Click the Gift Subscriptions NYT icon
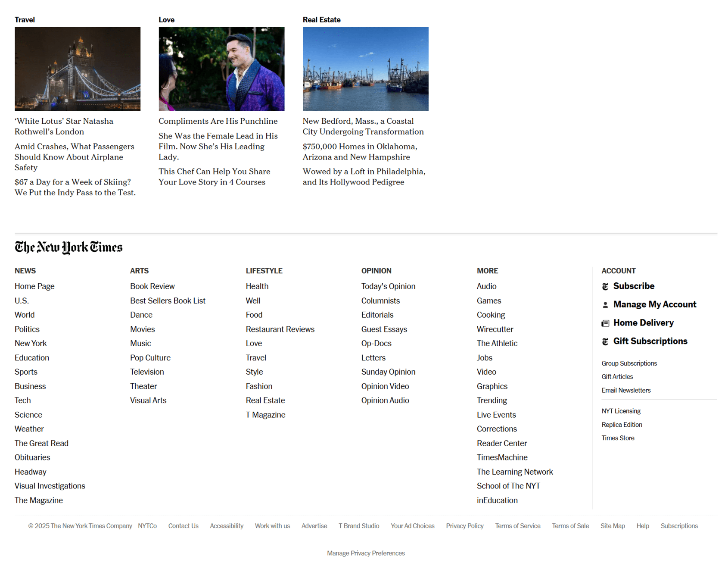Screen dimensions: 728x582 (x=605, y=341)
